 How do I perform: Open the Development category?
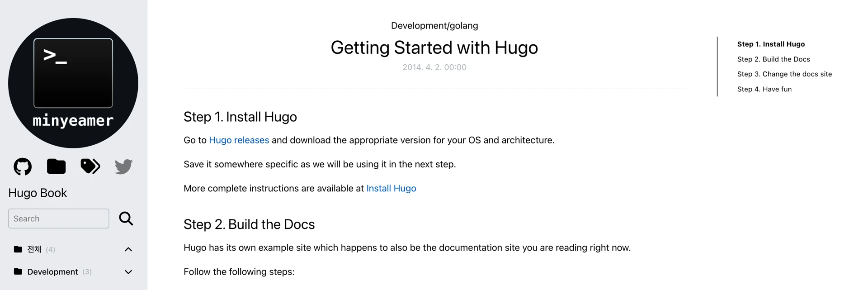coord(52,272)
